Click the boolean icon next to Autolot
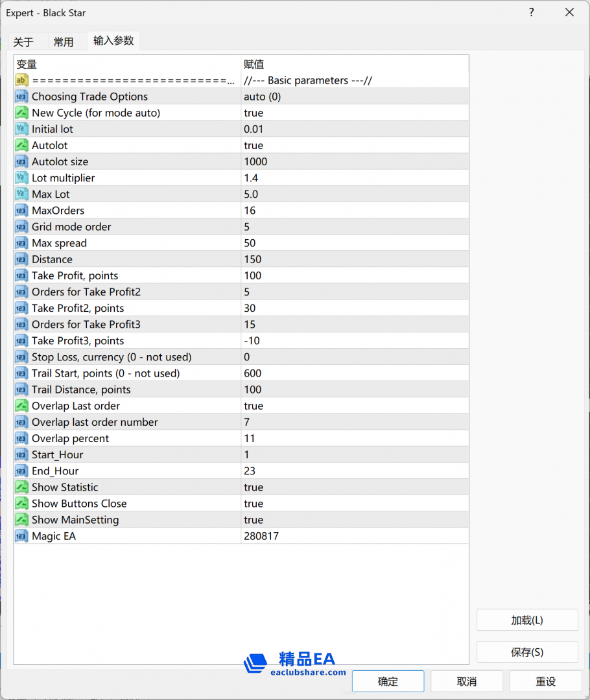The width and height of the screenshot is (590, 700). (x=21, y=145)
